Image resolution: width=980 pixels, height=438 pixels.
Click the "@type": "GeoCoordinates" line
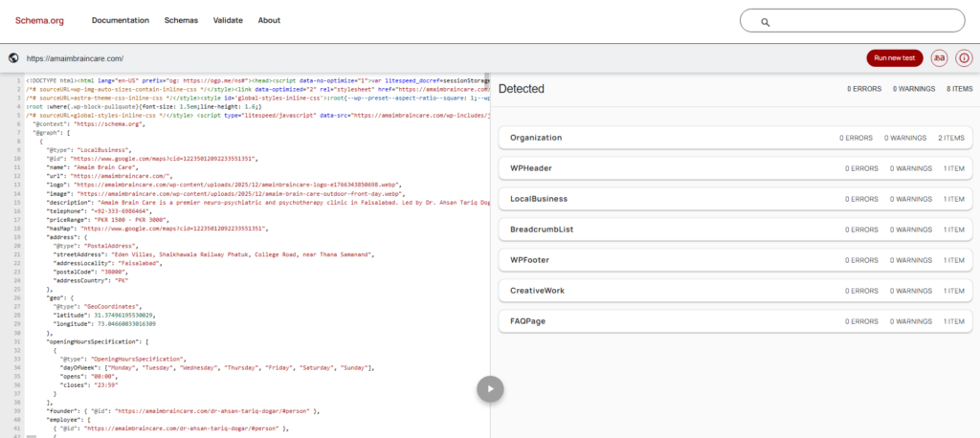(98, 307)
